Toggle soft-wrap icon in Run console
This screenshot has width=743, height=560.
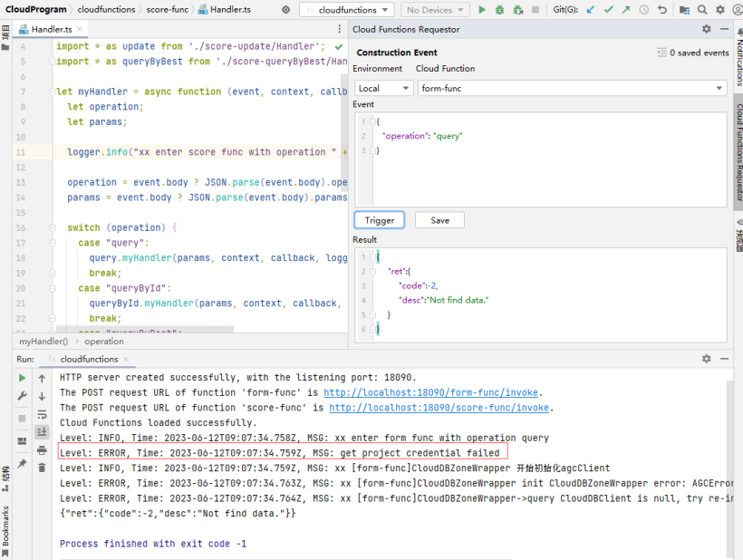[x=42, y=414]
